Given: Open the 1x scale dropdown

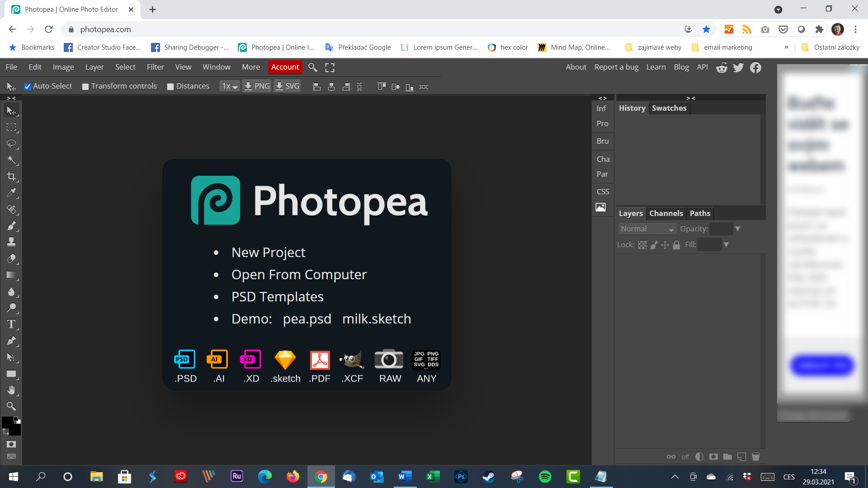Looking at the screenshot, I should pyautogui.click(x=230, y=86).
